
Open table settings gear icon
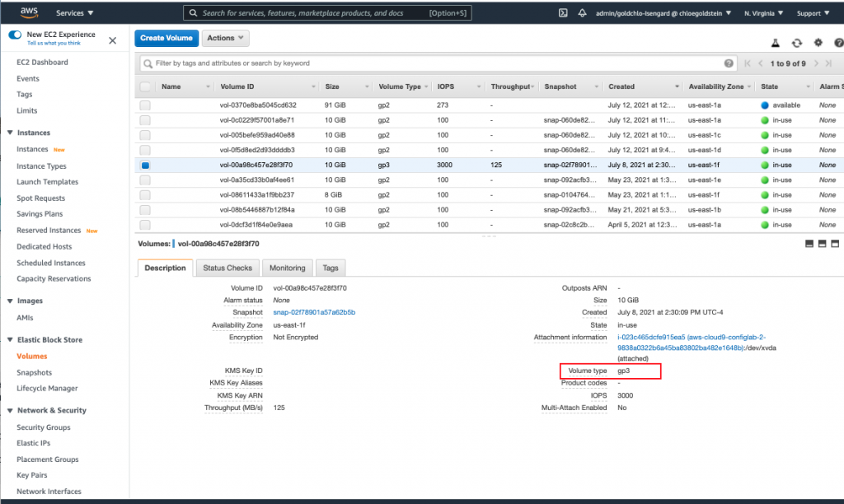tap(818, 42)
